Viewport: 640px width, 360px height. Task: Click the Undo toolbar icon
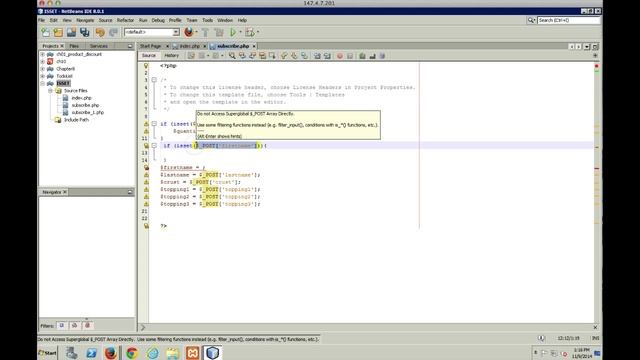pos(100,32)
